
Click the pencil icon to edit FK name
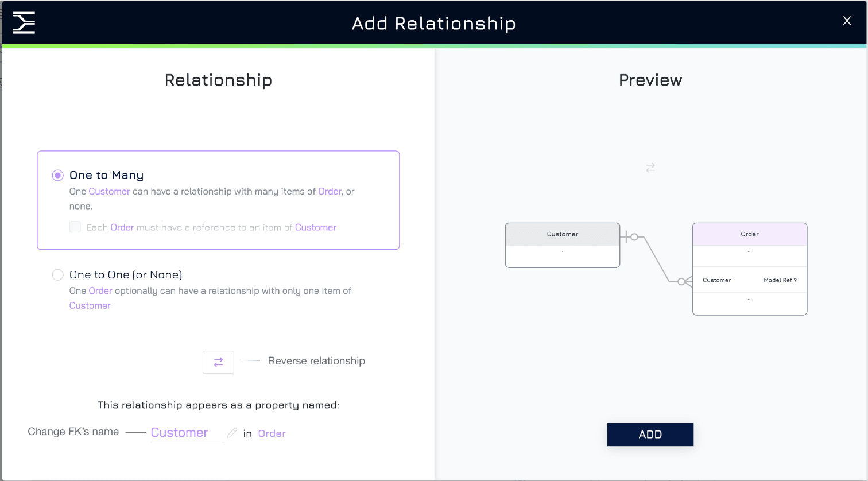point(232,433)
